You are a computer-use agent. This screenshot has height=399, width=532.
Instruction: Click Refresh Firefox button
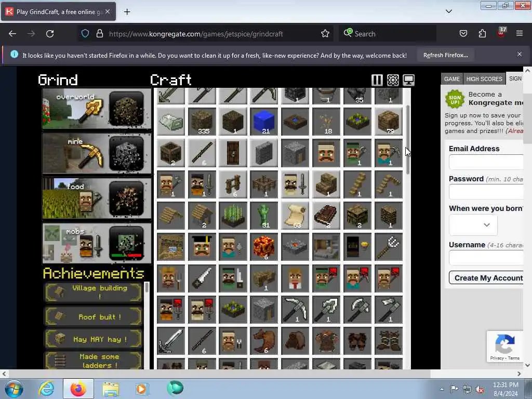pos(445,55)
